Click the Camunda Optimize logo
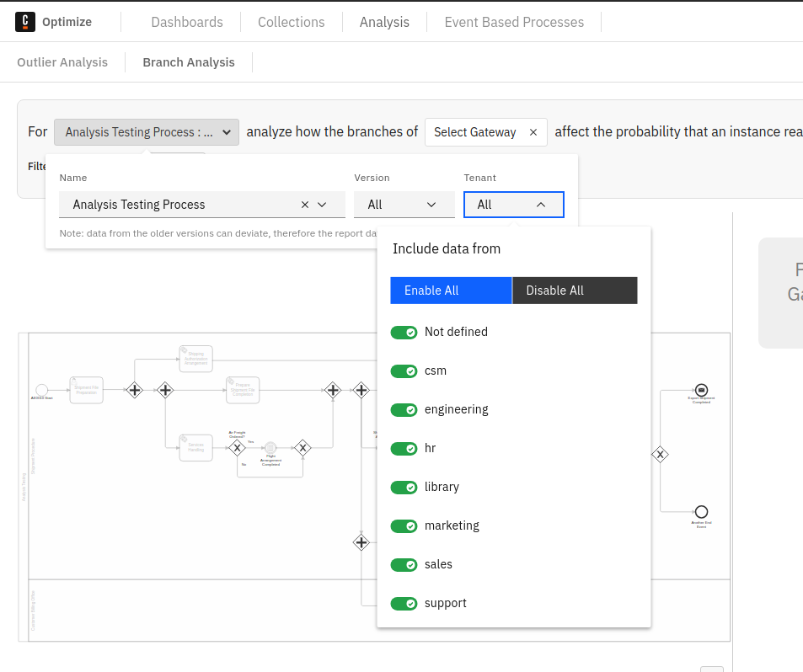This screenshot has width=803, height=672. (x=26, y=22)
